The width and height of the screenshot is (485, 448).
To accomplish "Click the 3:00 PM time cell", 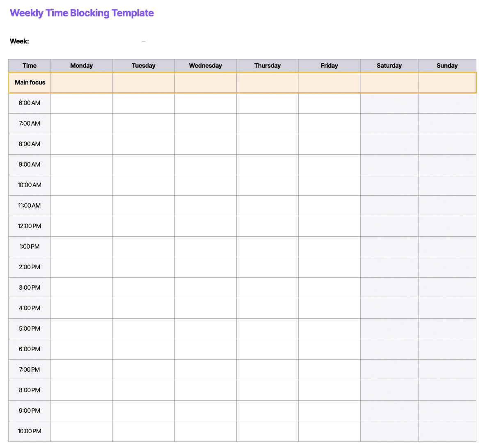I will pos(30,288).
